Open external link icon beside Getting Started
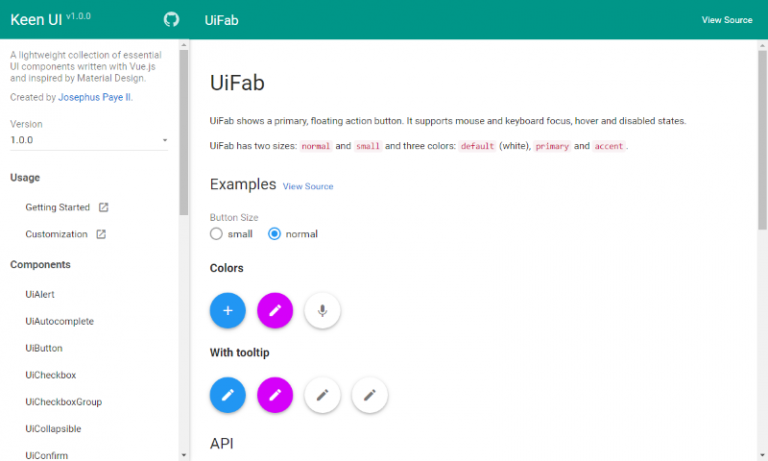Viewport: 768px width, 461px height. pyautogui.click(x=103, y=208)
